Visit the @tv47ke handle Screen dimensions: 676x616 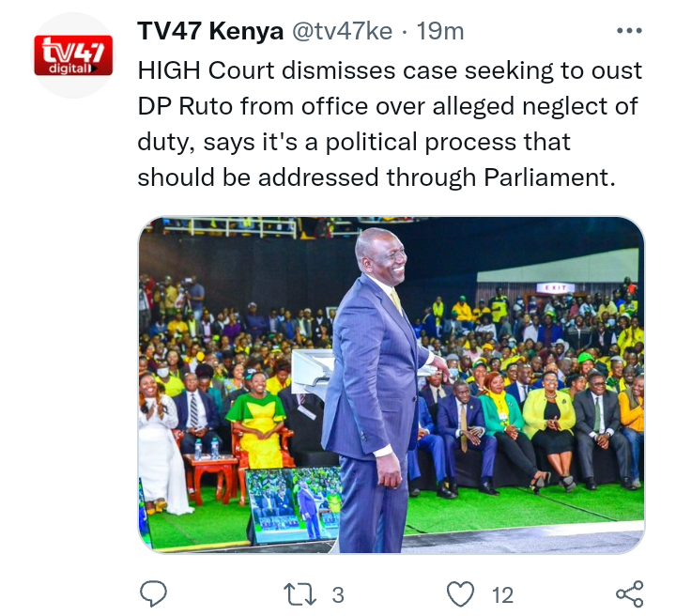[343, 31]
